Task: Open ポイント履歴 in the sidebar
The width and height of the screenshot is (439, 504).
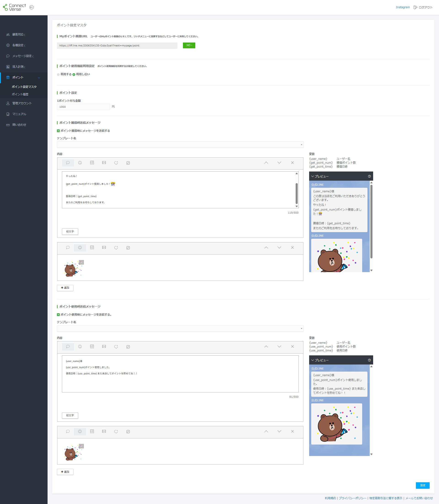Action: [x=20, y=94]
